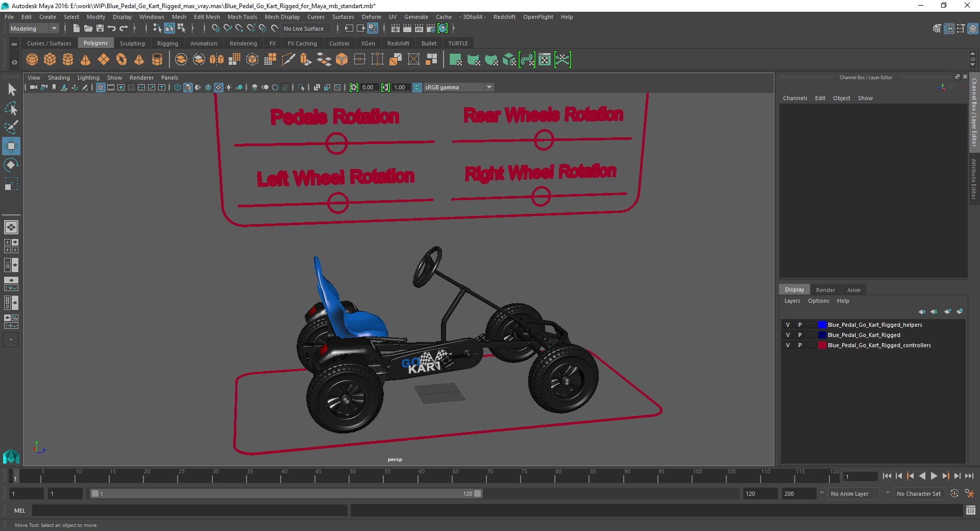Go to start of playback range
Screen dimensions: 980x531
(x=887, y=476)
